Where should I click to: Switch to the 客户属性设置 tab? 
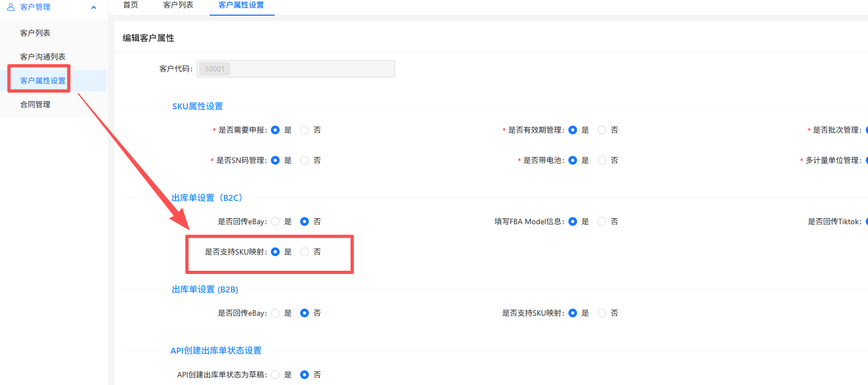point(241,5)
